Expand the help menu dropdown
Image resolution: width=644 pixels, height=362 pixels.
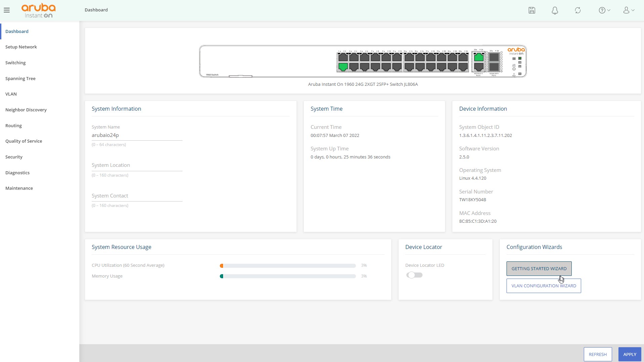pyautogui.click(x=604, y=10)
